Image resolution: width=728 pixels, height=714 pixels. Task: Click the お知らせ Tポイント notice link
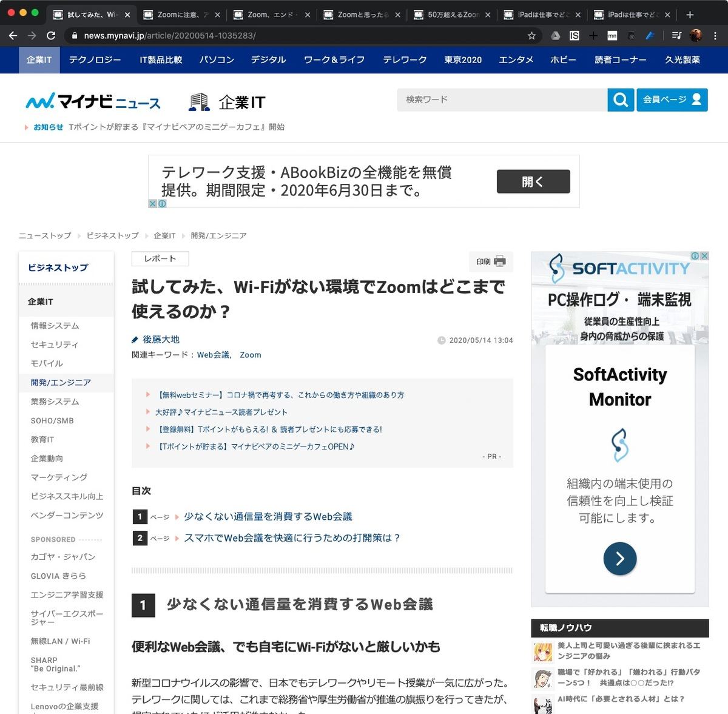tap(177, 127)
